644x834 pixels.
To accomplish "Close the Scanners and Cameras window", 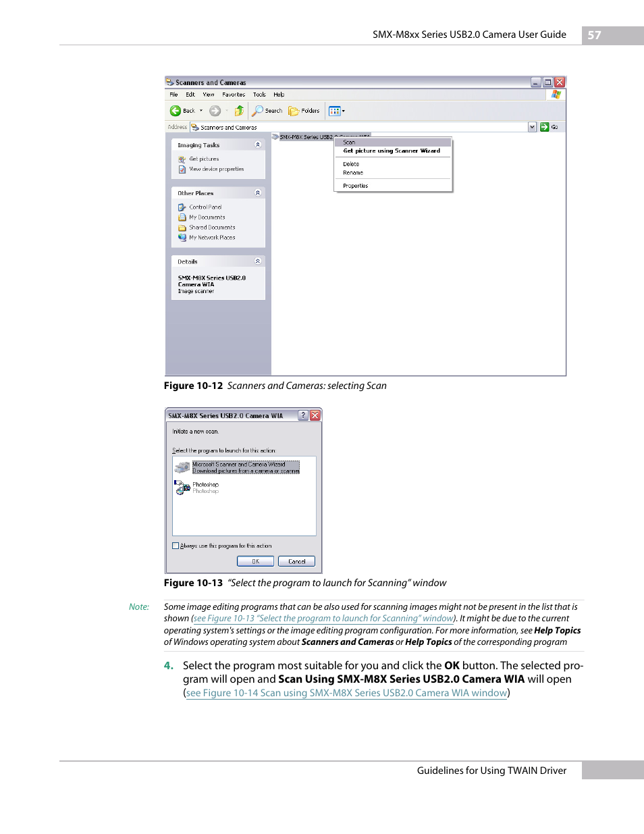I will [560, 82].
